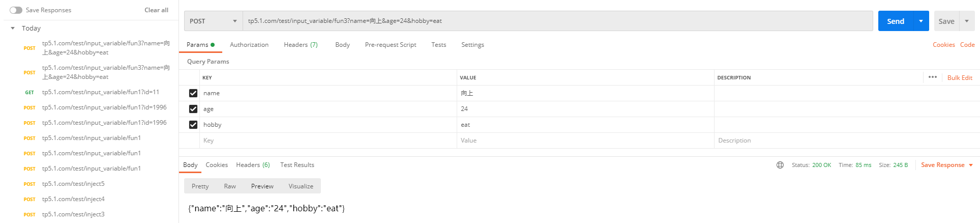Screen dimensions: 980x223
Task: Open the Cookies link
Action: (943, 45)
